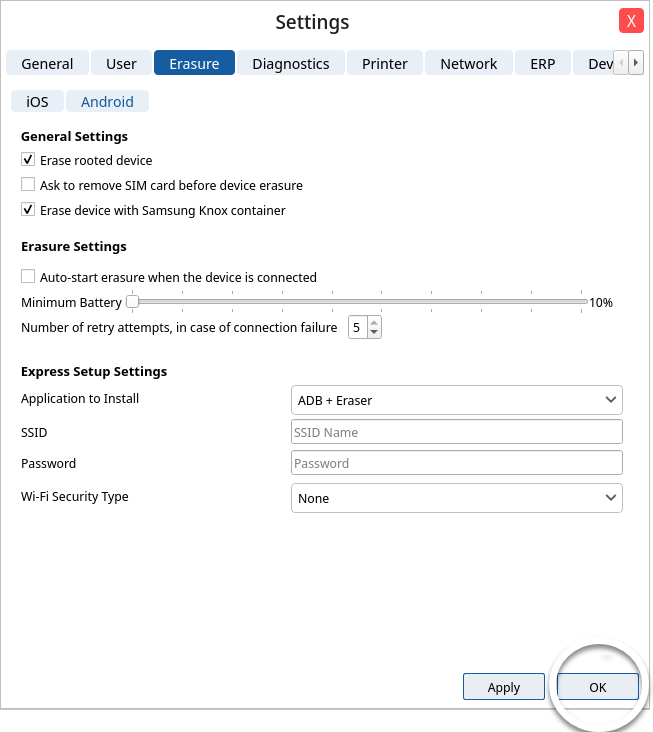Click the 10% battery value label
653x732 pixels.
click(x=601, y=303)
